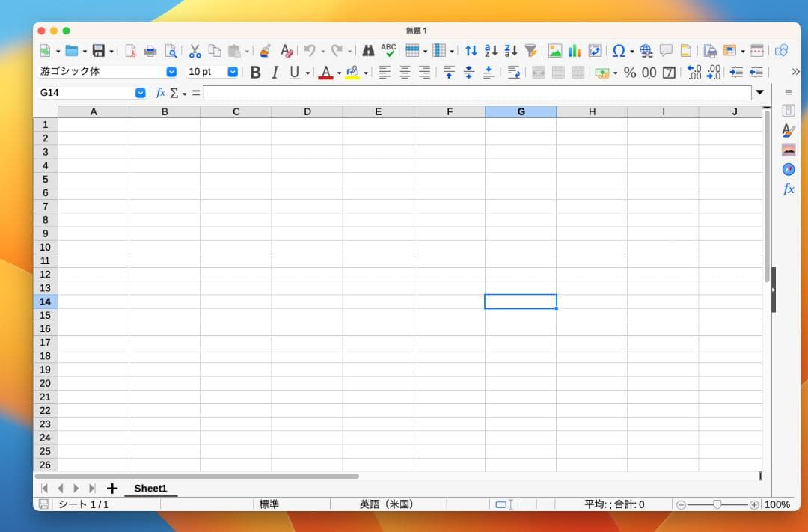Toggle Bold formatting
The height and width of the screenshot is (532, 808).
[x=255, y=73]
